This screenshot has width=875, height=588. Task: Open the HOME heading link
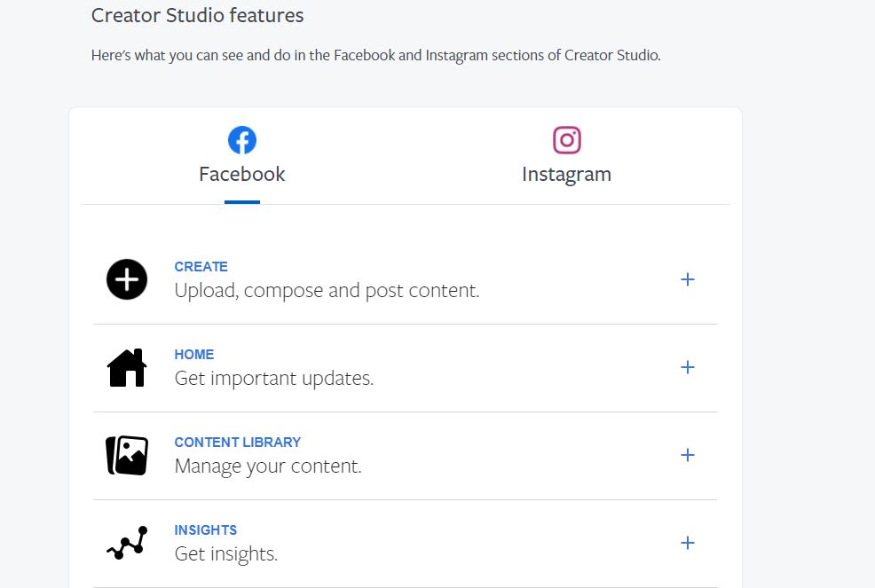click(x=194, y=354)
